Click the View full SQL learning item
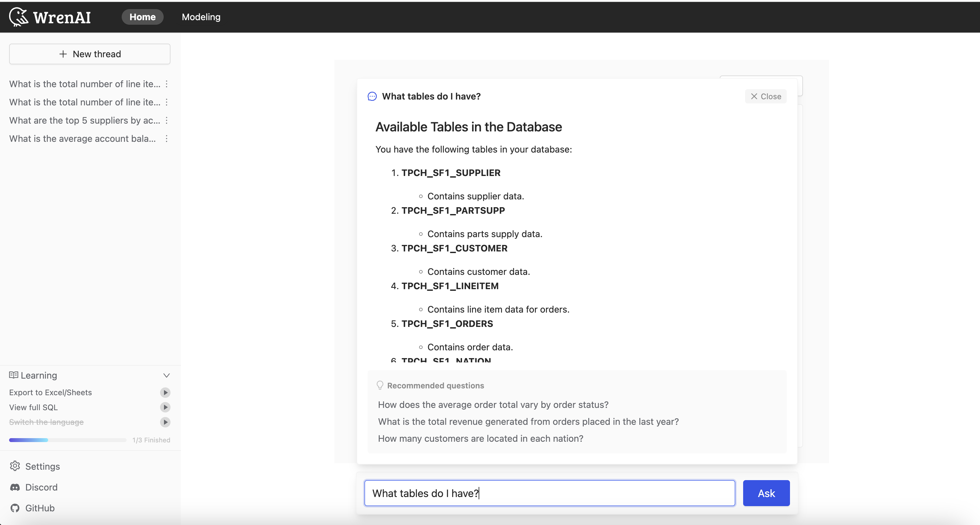The height and width of the screenshot is (525, 980). 34,407
